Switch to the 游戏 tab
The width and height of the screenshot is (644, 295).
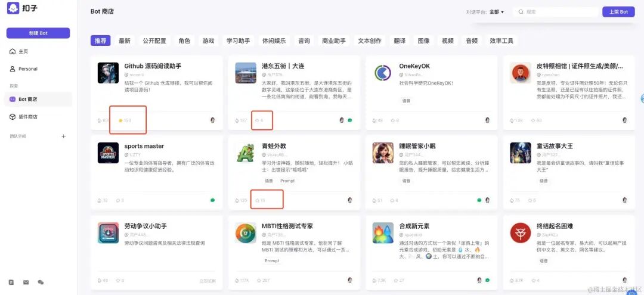point(208,41)
